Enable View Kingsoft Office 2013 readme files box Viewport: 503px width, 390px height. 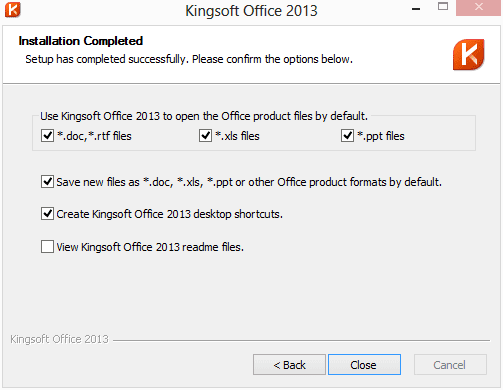pos(47,247)
